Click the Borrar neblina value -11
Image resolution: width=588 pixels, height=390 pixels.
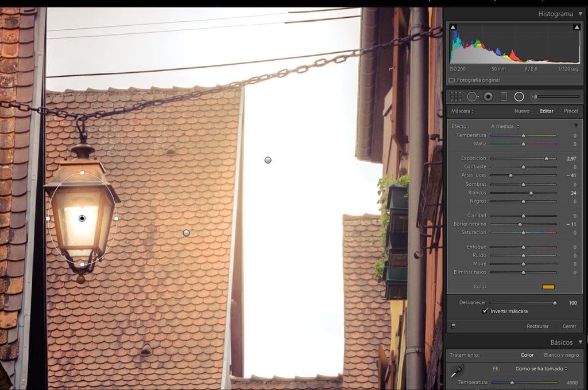click(571, 224)
